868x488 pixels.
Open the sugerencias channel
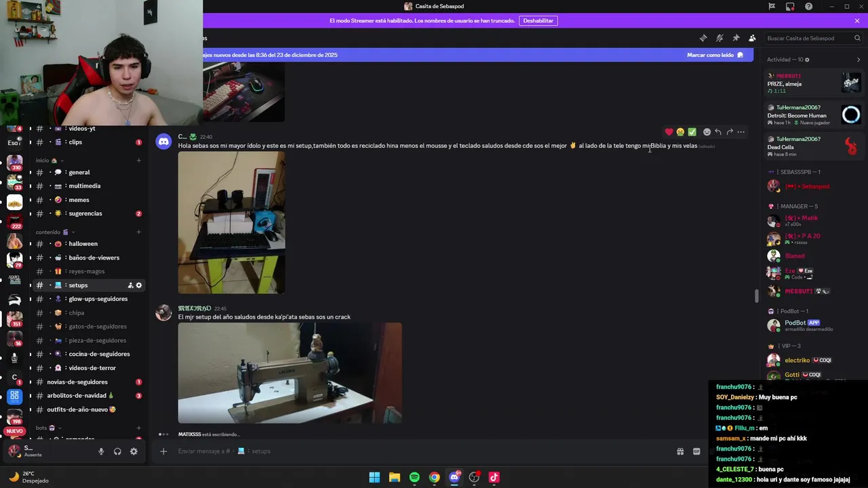pyautogui.click(x=89, y=213)
